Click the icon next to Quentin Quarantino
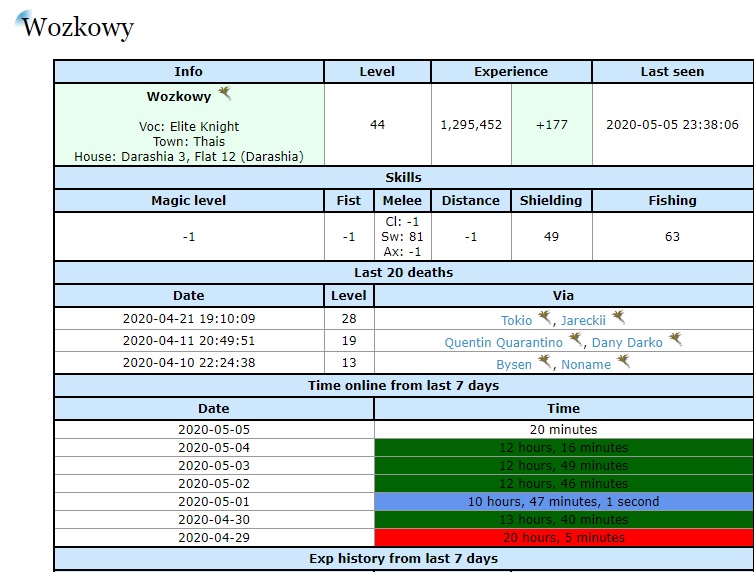This screenshot has width=754, height=572. click(x=575, y=340)
